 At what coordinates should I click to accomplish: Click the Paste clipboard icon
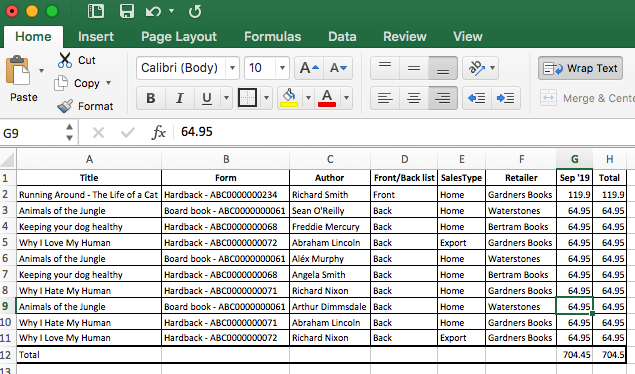18,70
